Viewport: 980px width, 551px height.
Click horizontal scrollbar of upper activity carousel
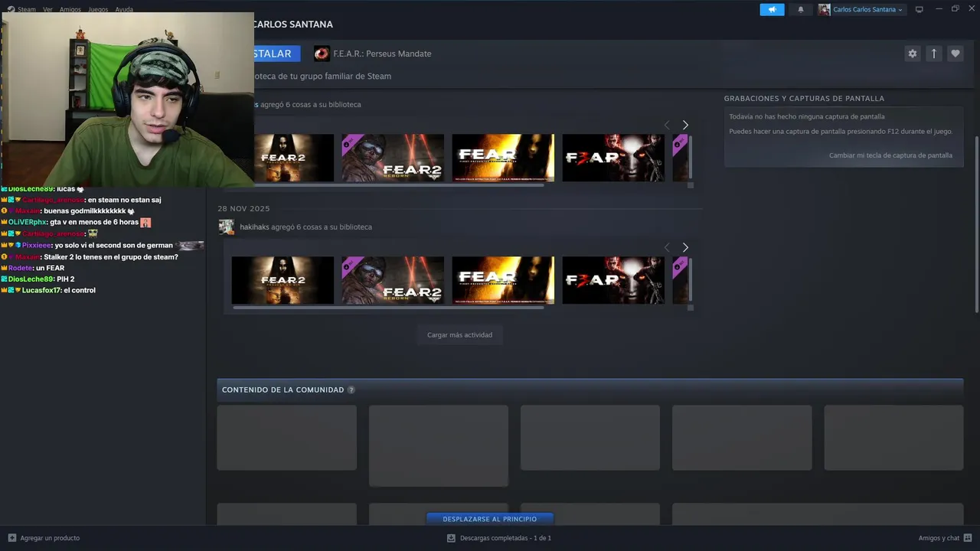[399, 185]
